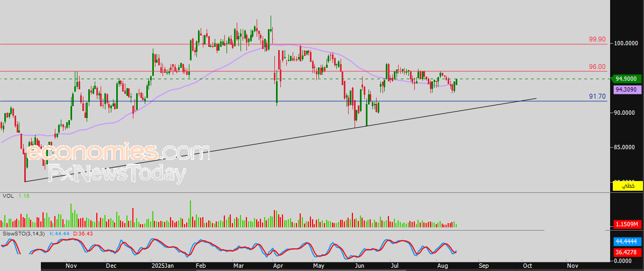Click the SlowSTO(3,14,3) indicator label
The height and width of the screenshot is (271, 644).
coord(24,233)
